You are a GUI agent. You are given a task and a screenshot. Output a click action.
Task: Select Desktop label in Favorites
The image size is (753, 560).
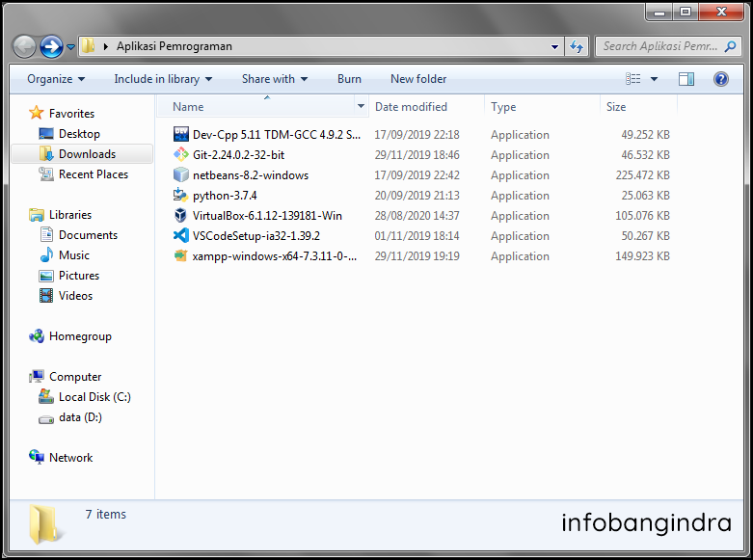coord(79,134)
